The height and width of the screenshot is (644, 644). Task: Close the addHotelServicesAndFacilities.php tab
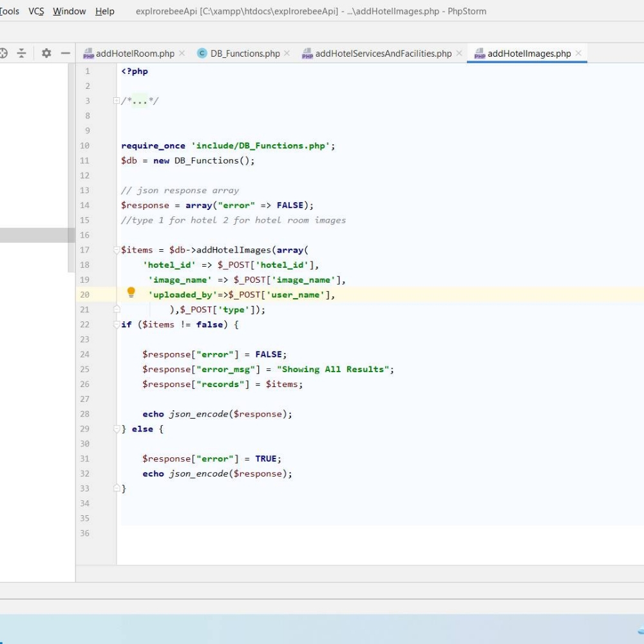pyautogui.click(x=459, y=53)
